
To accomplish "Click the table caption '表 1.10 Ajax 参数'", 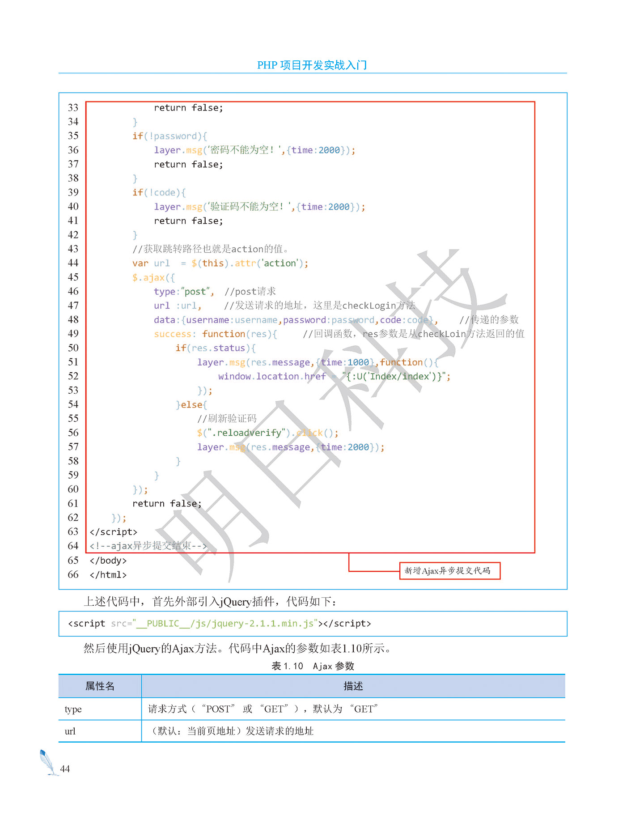I will click(x=313, y=666).
